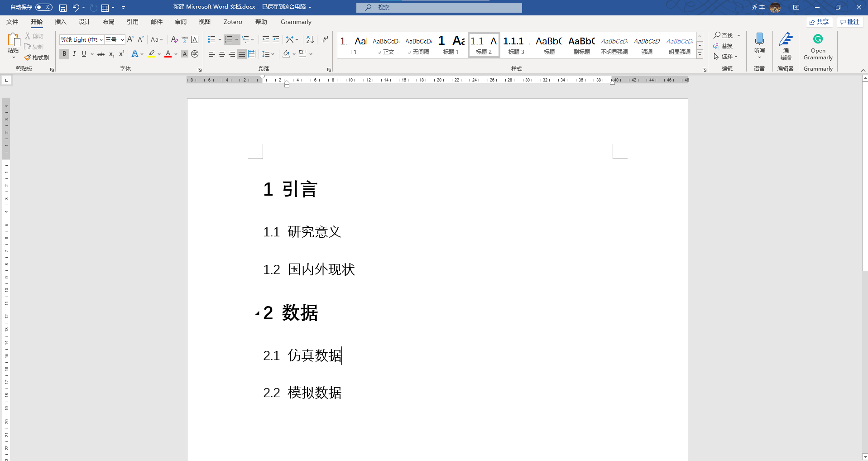Expand the styles gallery list
Viewport: 868px width, 461px height.
pos(700,54)
